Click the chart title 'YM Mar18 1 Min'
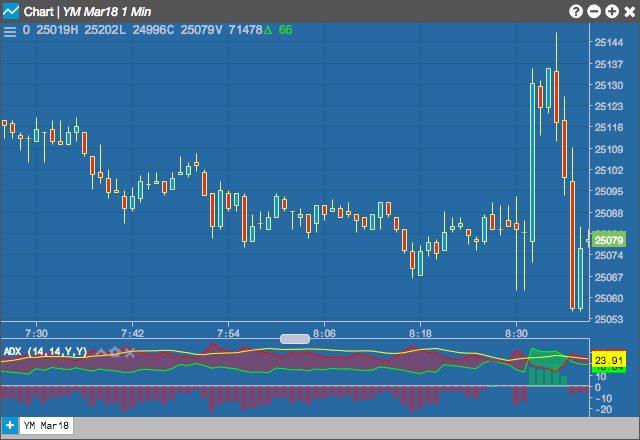Image resolution: width=640 pixels, height=440 pixels. click(x=107, y=11)
